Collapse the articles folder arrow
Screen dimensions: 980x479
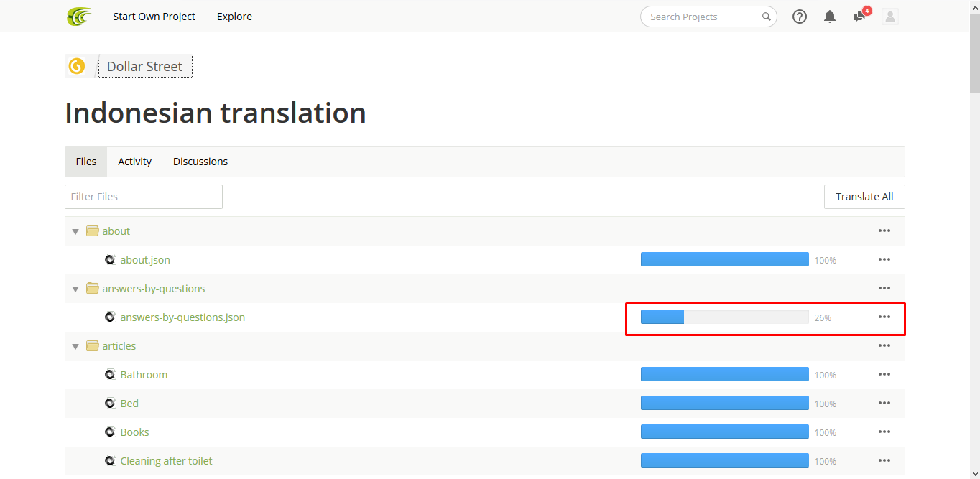coord(75,346)
